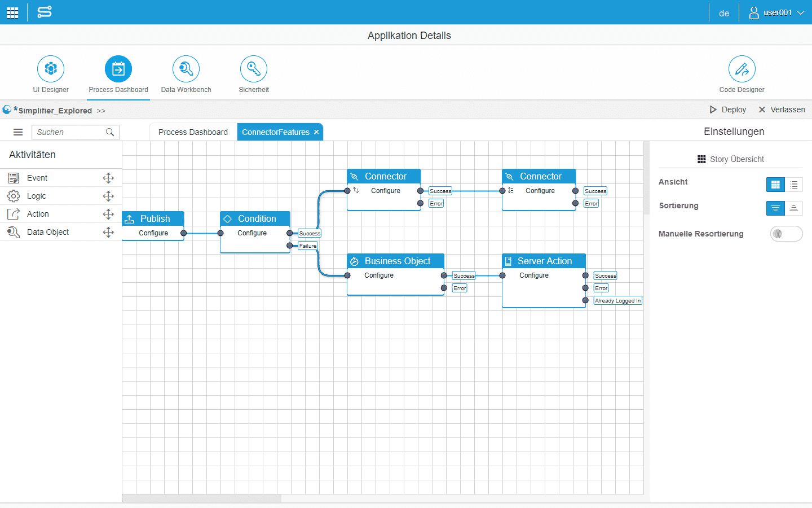The height and width of the screenshot is (508, 812).
Task: Set Sortierung to ascending order
Action: coord(793,208)
